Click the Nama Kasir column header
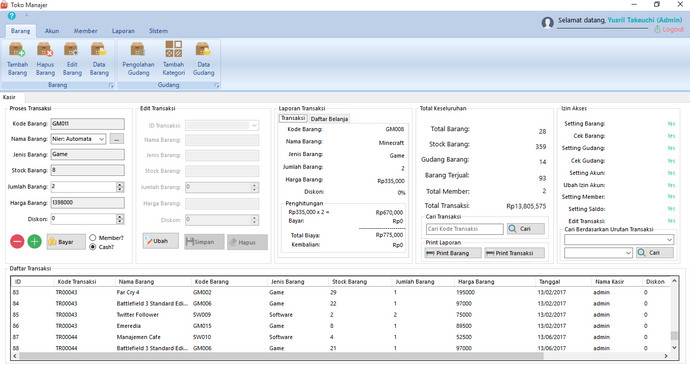The height and width of the screenshot is (365, 690). [609, 282]
